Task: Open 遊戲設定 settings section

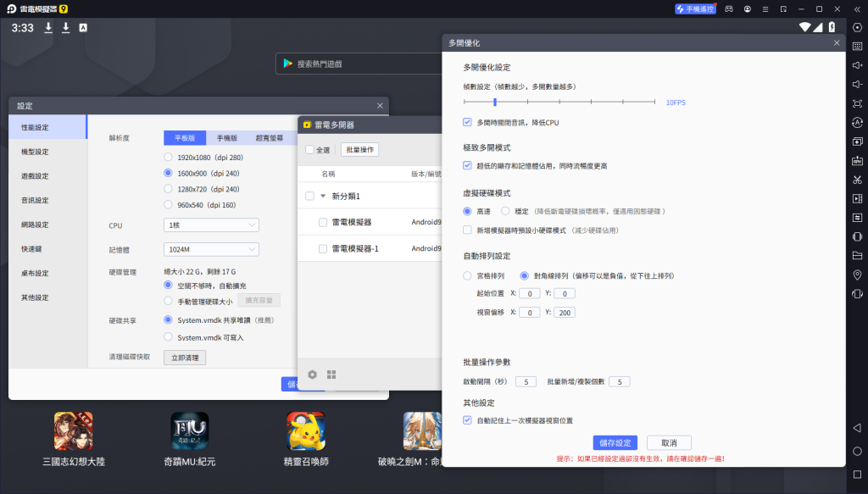Action: 47,176
